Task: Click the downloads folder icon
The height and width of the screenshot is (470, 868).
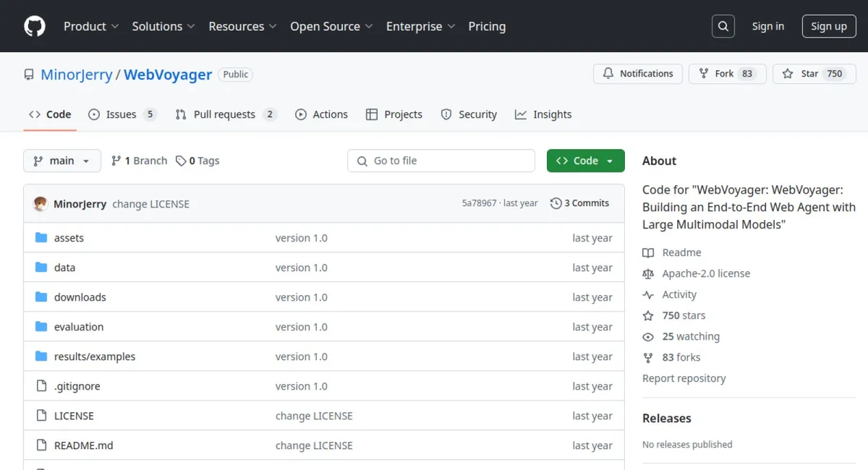Action: 41,297
